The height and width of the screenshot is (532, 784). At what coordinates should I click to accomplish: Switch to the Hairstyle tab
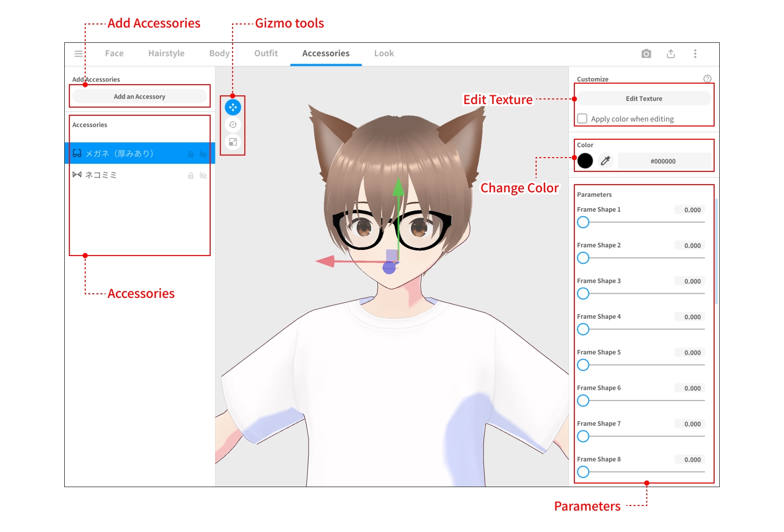tap(166, 54)
